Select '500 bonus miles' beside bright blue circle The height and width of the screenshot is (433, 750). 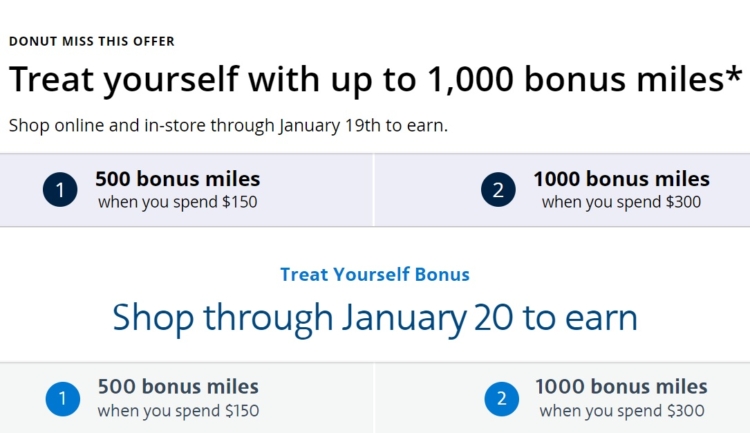(178, 387)
